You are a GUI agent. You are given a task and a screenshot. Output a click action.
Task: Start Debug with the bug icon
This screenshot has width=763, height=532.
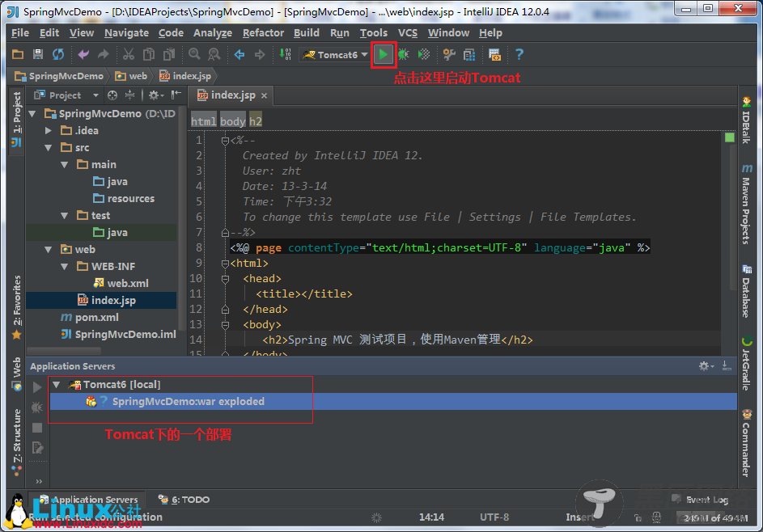tap(404, 54)
